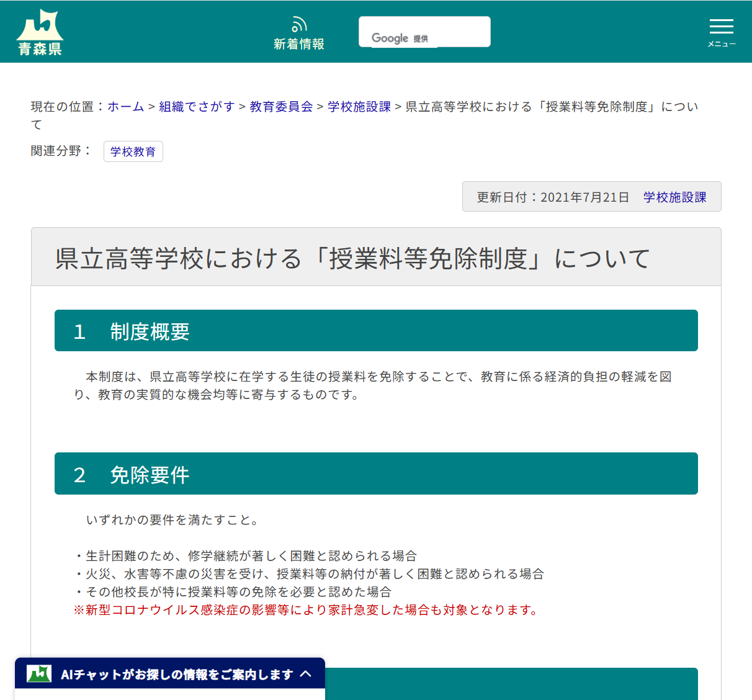Expand the site navigation menu
The height and width of the screenshot is (700, 752).
point(721,27)
